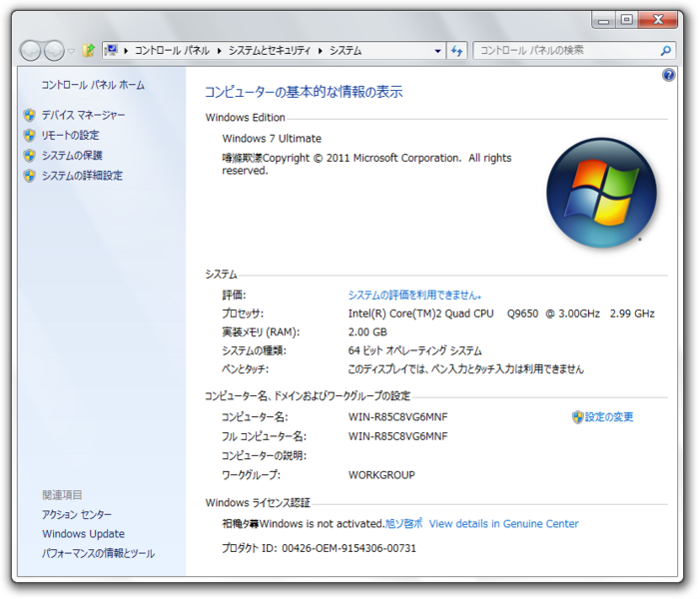Open the address bar history dropdown
Screen dimensions: 700x599
[437, 51]
